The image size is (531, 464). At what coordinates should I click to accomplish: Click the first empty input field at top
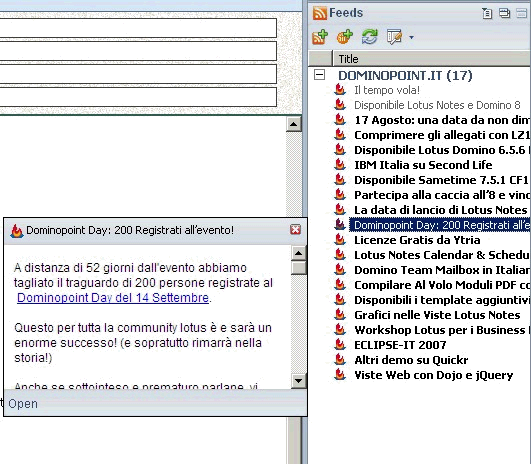pos(138,28)
